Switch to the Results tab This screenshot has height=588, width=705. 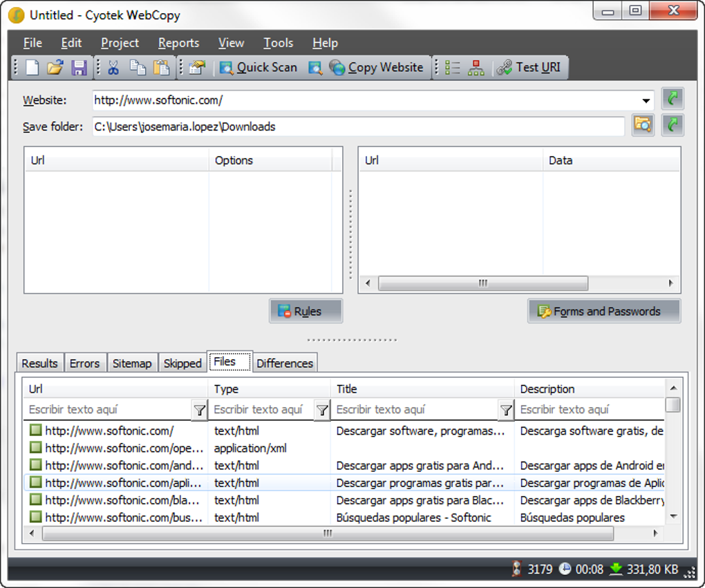pyautogui.click(x=39, y=363)
